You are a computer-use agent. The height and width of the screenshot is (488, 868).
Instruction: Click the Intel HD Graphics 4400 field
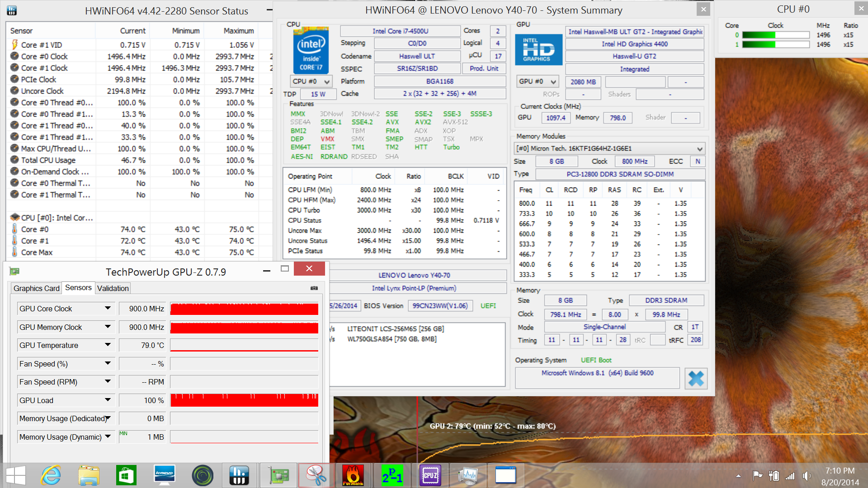click(634, 44)
